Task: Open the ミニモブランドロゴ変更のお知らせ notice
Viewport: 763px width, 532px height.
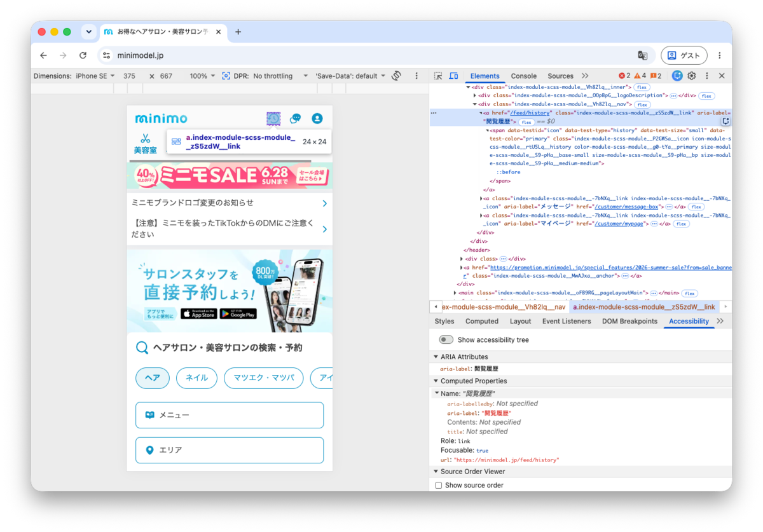Action: coord(230,203)
